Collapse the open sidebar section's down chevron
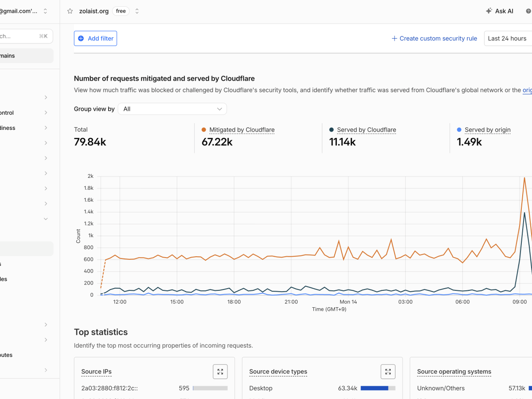The width and height of the screenshot is (532, 399). point(46,219)
